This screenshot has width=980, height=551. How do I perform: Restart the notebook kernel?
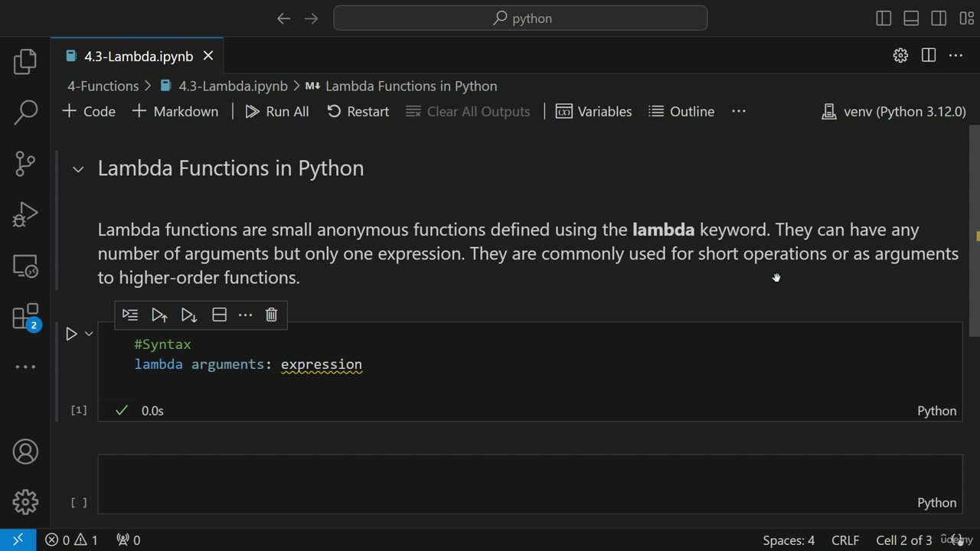pyautogui.click(x=358, y=111)
